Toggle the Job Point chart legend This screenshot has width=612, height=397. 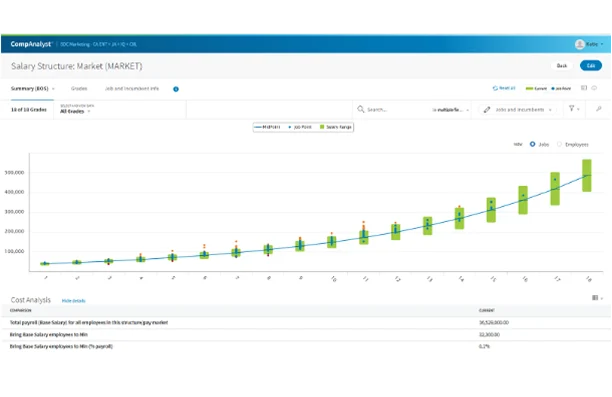pyautogui.click(x=300, y=127)
